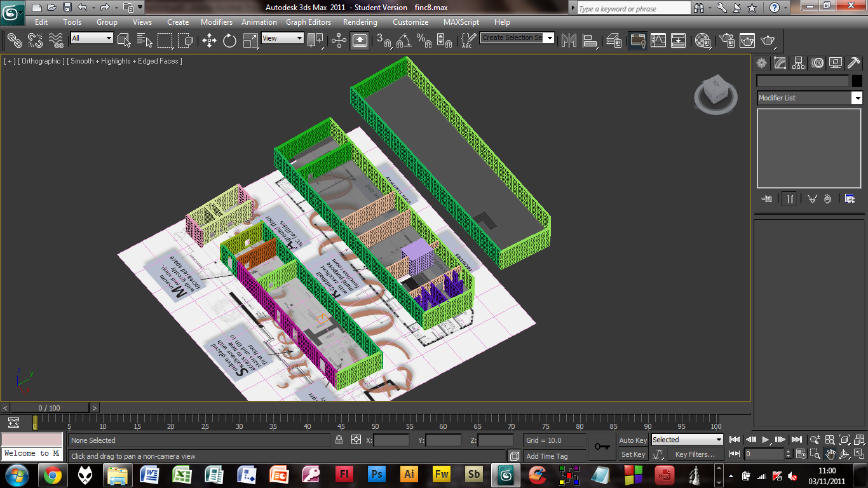
Task: Activate the Select and Rotate tool
Action: pos(229,41)
